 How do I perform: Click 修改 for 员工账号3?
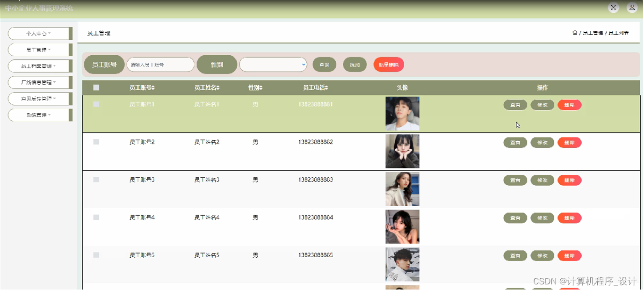543,180
